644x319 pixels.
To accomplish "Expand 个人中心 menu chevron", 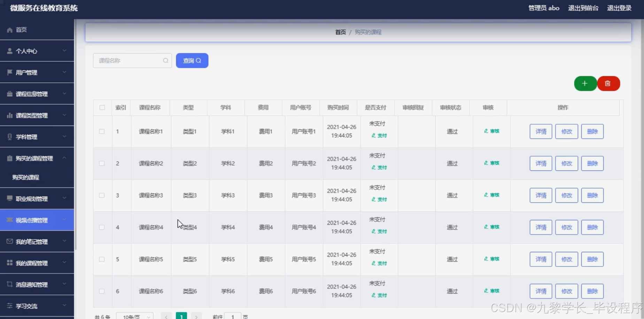I will pyautogui.click(x=64, y=51).
